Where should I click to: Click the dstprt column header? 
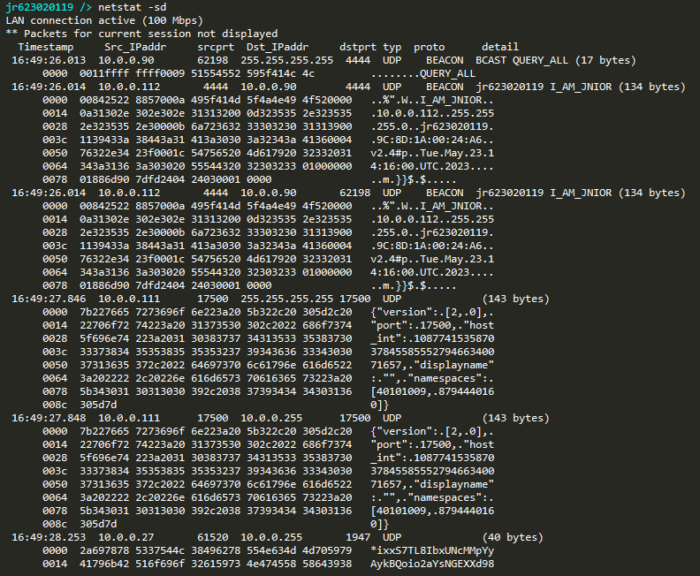click(358, 47)
